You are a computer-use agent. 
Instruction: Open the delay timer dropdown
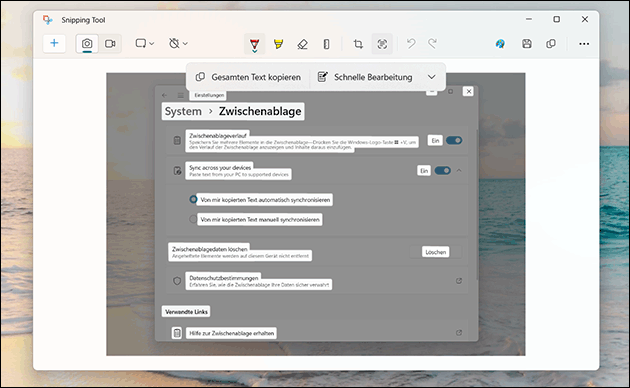pyautogui.click(x=178, y=43)
